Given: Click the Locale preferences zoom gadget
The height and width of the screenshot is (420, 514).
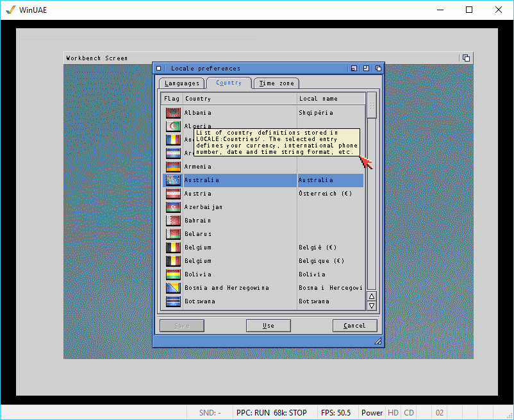Looking at the screenshot, I should (x=366, y=68).
